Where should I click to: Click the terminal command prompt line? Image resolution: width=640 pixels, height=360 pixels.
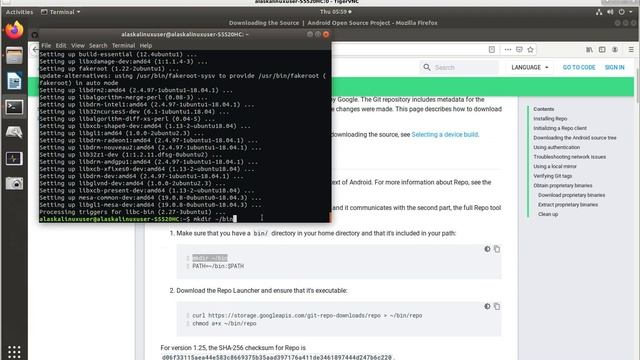(184, 219)
